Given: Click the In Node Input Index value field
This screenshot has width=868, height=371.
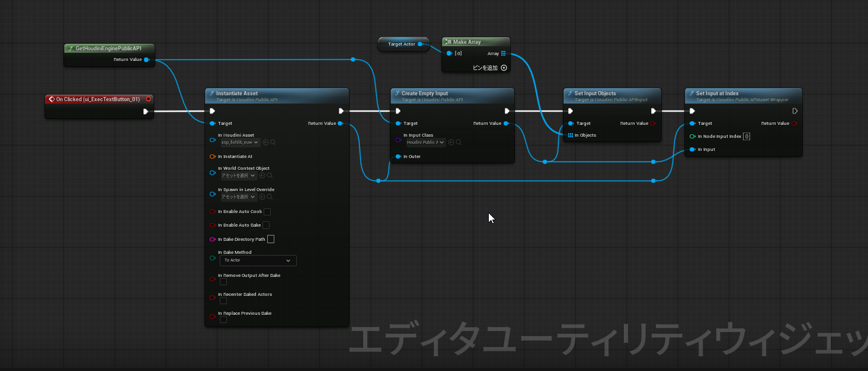Looking at the screenshot, I should (747, 137).
